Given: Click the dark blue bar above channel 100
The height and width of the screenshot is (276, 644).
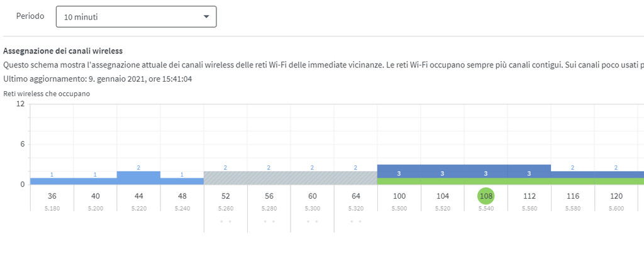Looking at the screenshot, I should coord(399,172).
